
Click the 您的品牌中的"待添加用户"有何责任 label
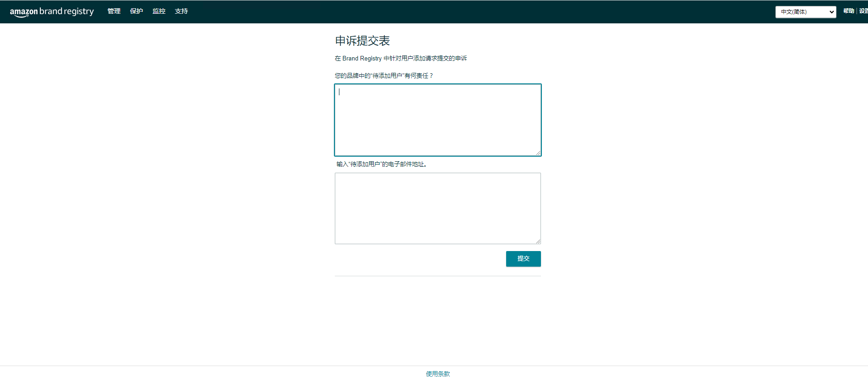[384, 76]
